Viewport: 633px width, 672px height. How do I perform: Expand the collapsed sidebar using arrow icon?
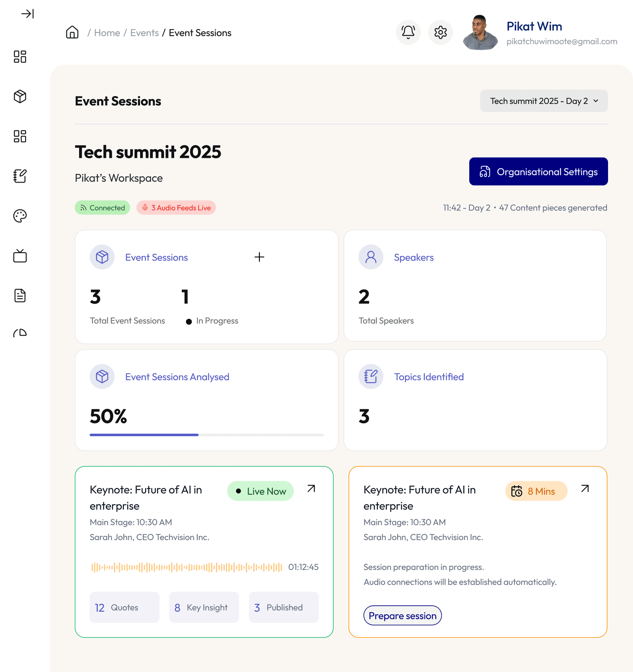(27, 14)
